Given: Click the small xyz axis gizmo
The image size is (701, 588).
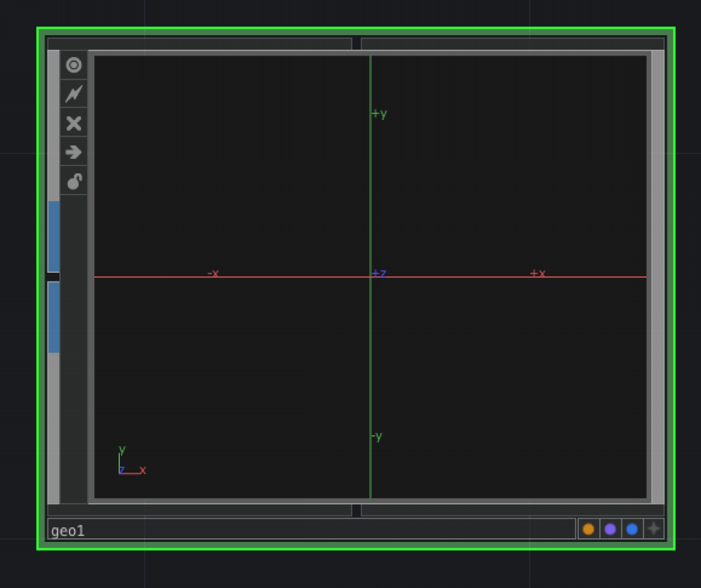Looking at the screenshot, I should tap(132, 460).
